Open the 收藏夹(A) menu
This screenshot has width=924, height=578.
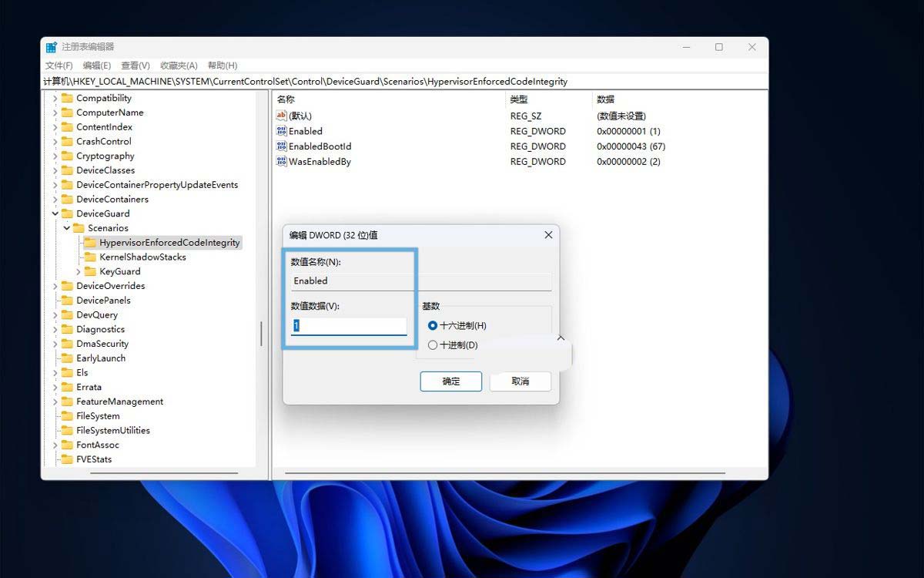click(x=178, y=64)
